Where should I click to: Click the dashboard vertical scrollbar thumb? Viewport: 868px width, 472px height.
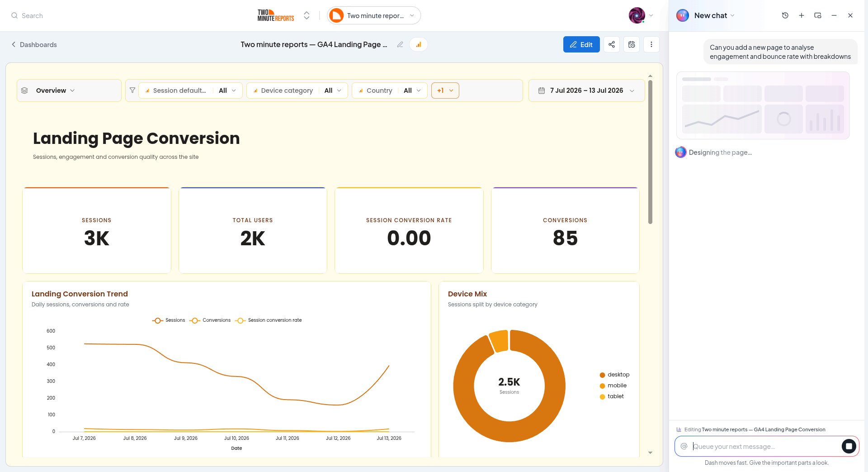(x=650, y=152)
